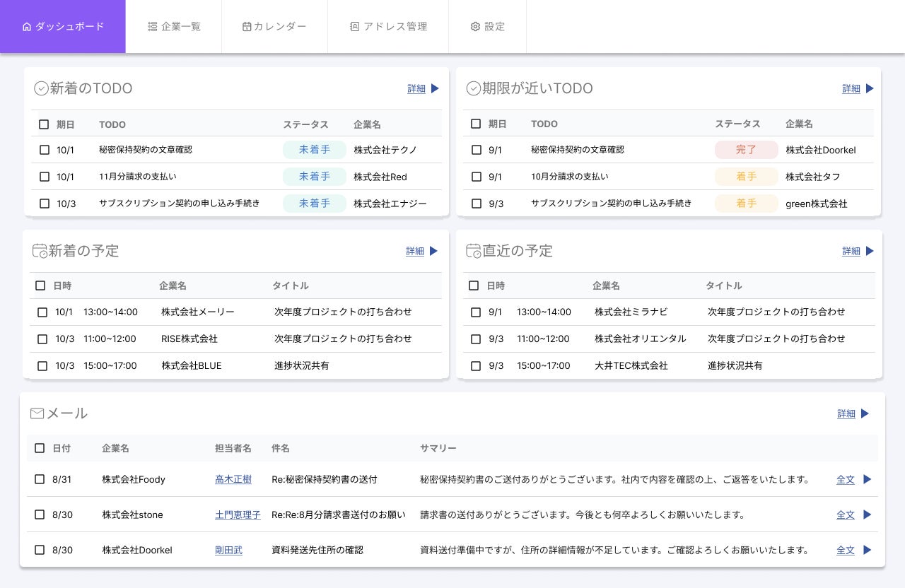
Task: Open the カレンダー tab
Action: point(274,26)
